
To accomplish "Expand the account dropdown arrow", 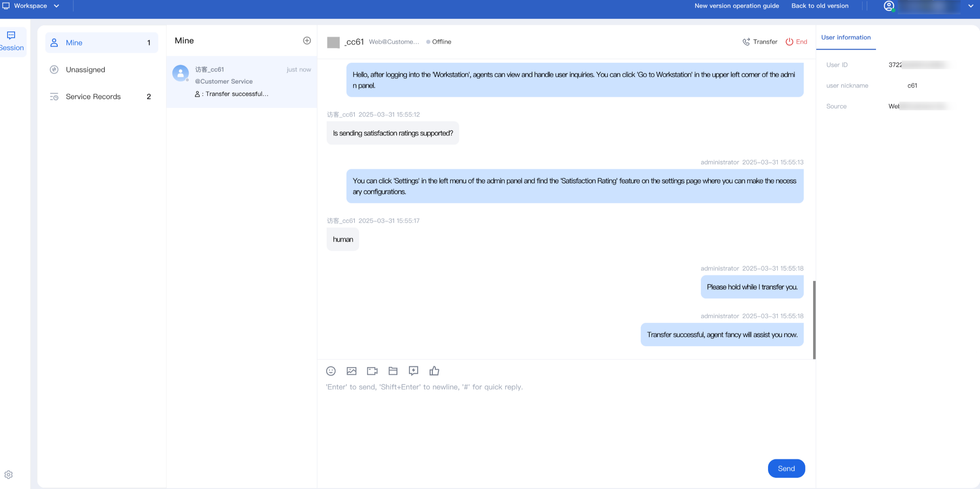I will (x=971, y=6).
